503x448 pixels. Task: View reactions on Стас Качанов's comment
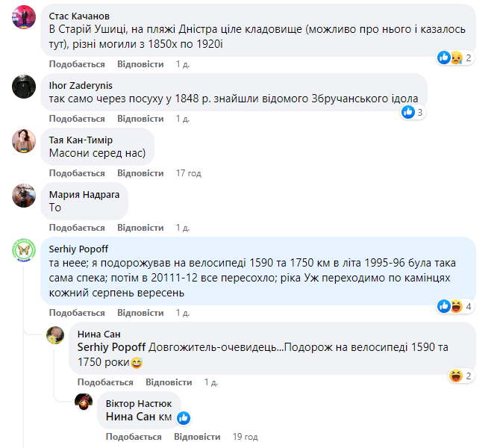point(455,57)
